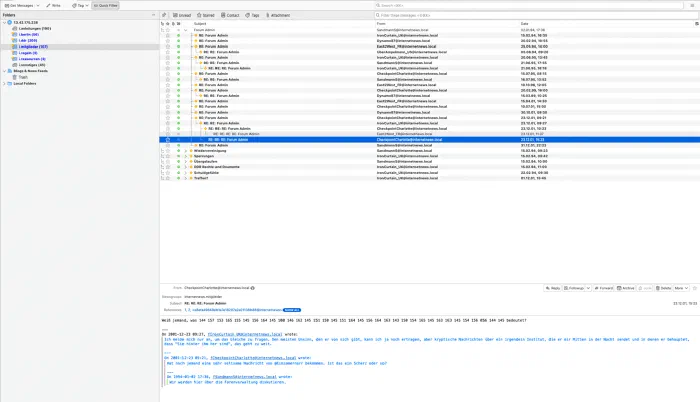Filter messages with Attachment
This screenshot has width=700, height=402.
click(282, 16)
